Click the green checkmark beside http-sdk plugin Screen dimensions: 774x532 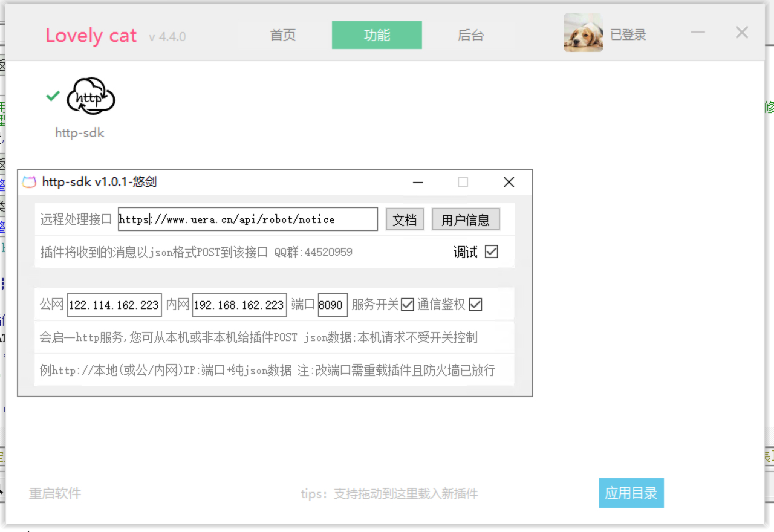53,96
